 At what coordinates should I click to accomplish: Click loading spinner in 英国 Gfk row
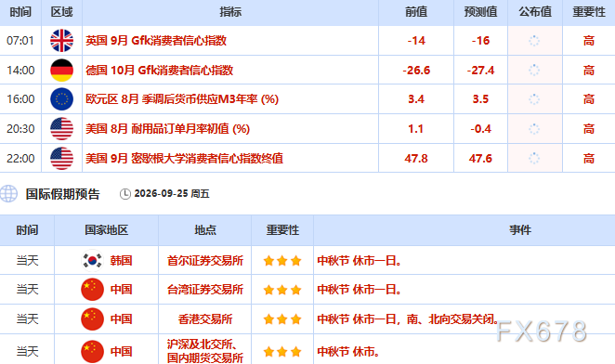click(x=534, y=41)
